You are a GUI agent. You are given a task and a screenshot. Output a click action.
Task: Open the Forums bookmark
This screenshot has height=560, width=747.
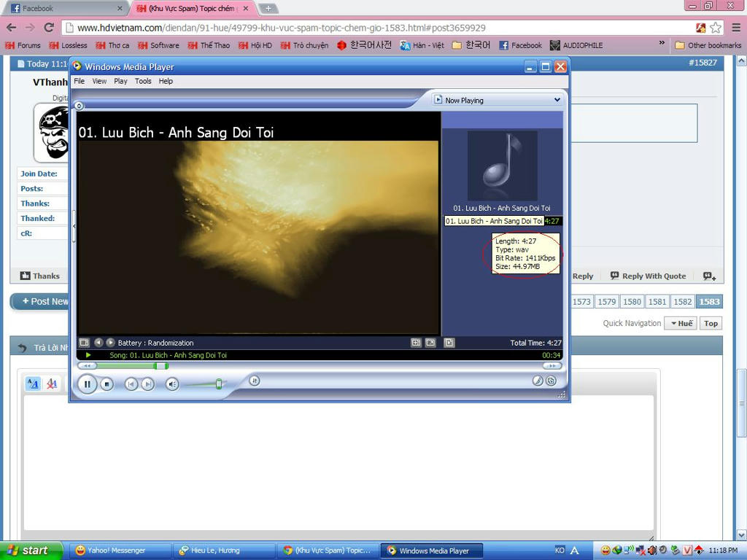[23, 45]
